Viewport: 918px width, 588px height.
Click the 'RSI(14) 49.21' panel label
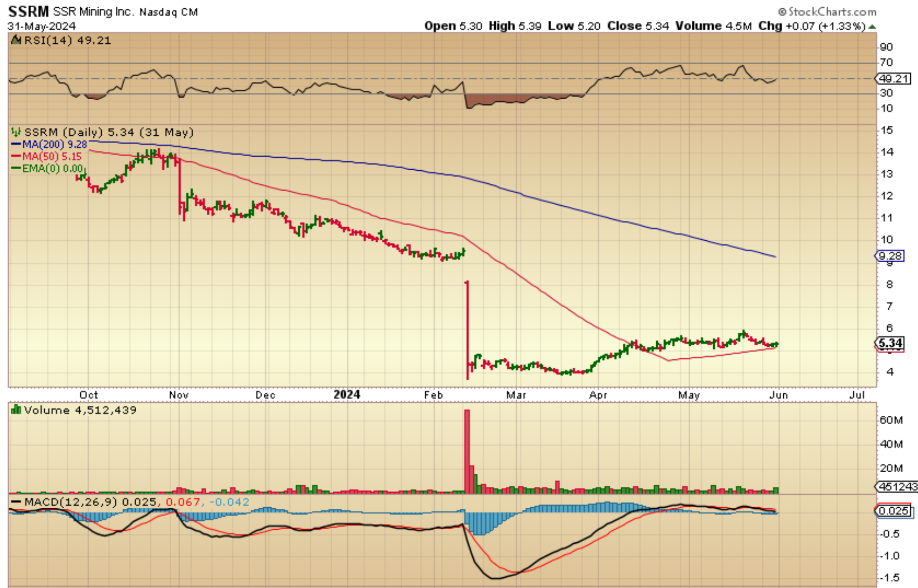(x=68, y=40)
